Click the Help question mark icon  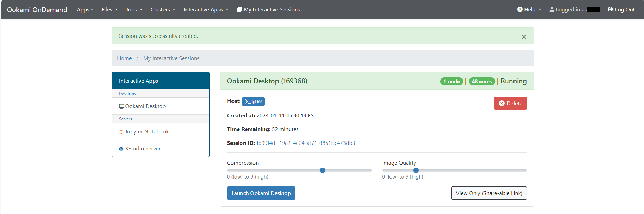pos(520,9)
